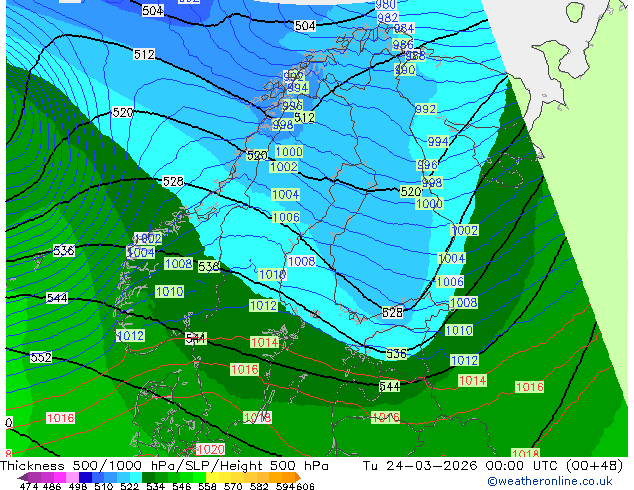Viewport: 634px width, 490px height.
Task: Pick the darkest green legend swatch above 534
Action: tap(148, 477)
